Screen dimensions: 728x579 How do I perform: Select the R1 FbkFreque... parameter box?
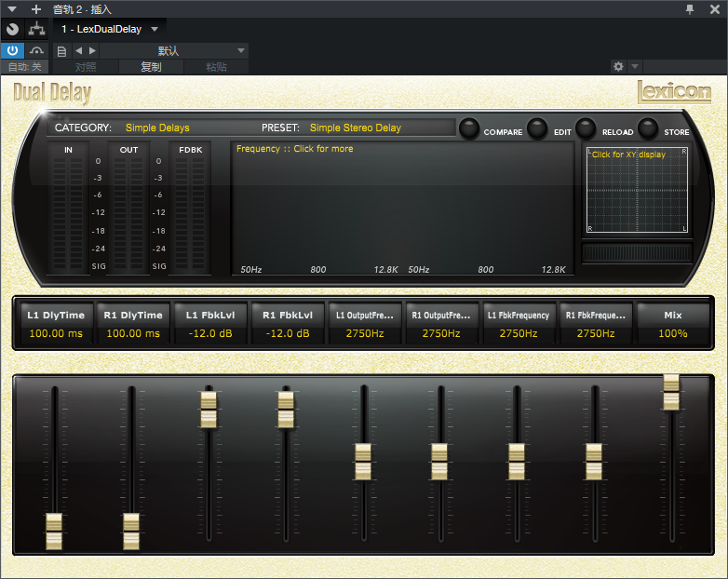pyautogui.click(x=596, y=324)
